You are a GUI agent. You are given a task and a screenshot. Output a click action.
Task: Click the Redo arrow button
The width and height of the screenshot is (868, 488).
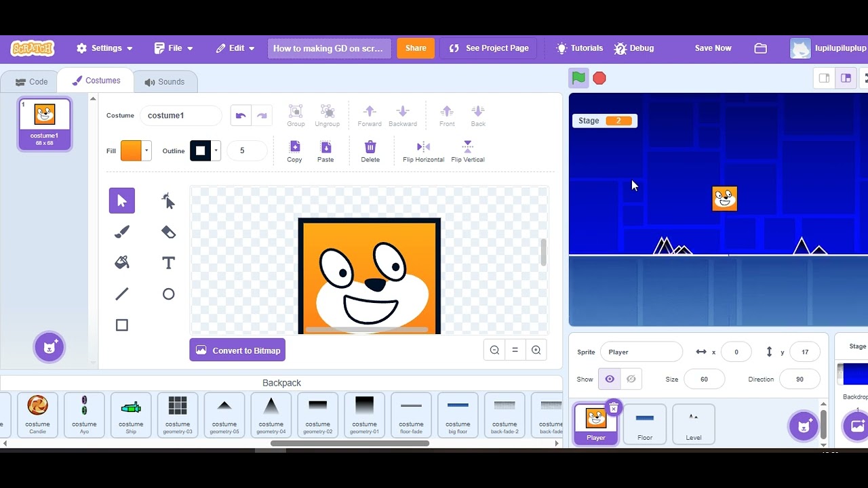(x=262, y=115)
